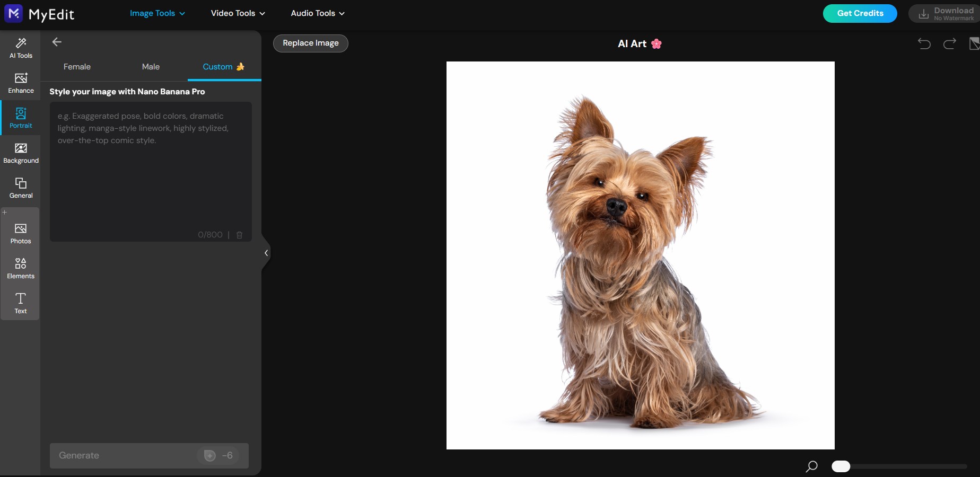Select the Portrait tool in sidebar
The height and width of the screenshot is (477, 980).
point(21,118)
